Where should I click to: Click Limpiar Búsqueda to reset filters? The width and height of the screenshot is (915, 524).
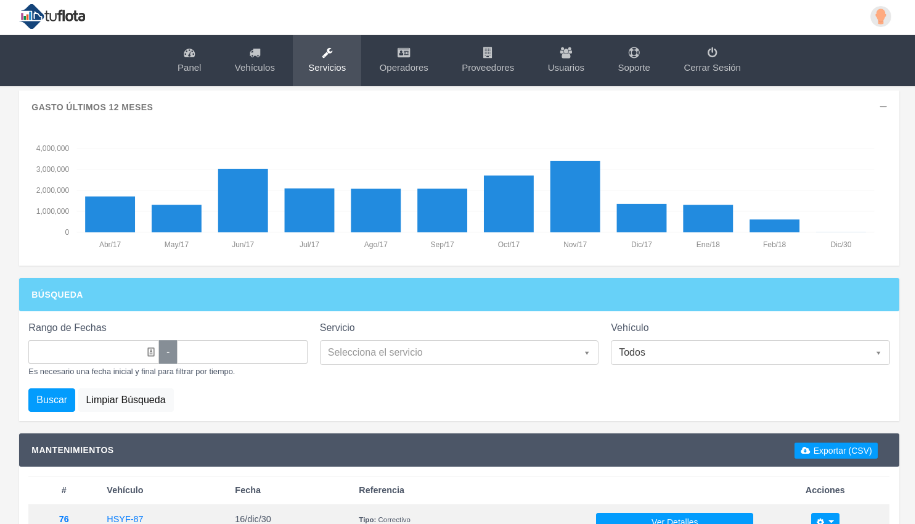[x=126, y=400]
